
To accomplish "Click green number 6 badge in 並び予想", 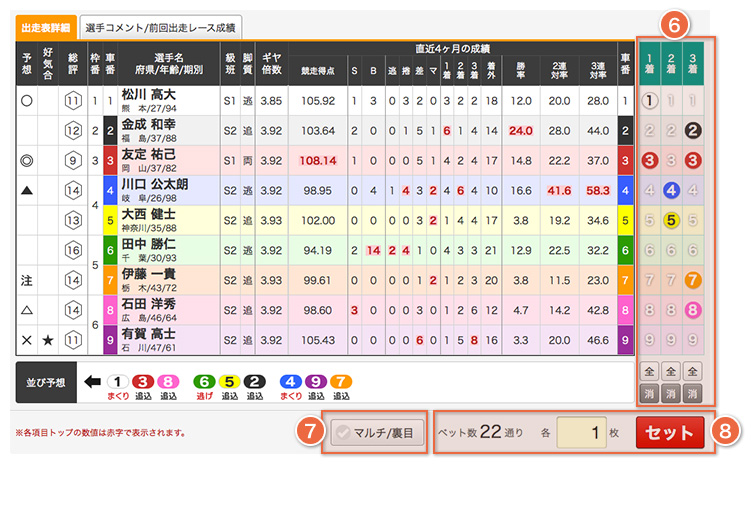I will (204, 382).
